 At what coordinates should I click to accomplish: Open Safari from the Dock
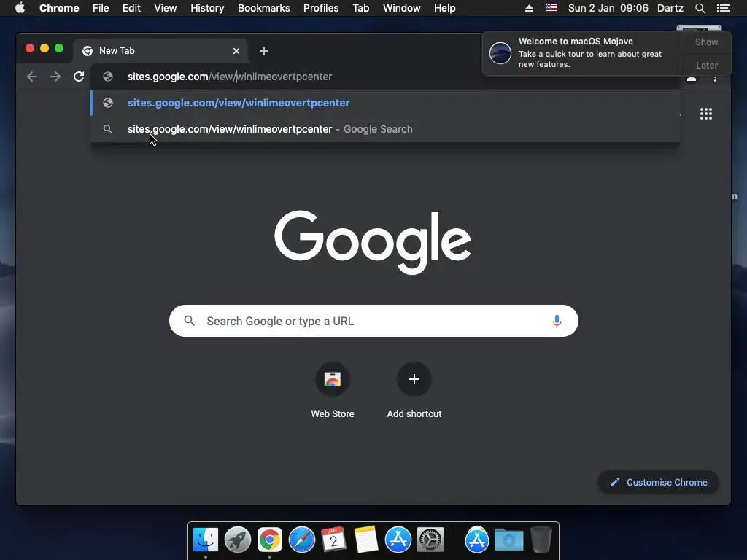(302, 540)
